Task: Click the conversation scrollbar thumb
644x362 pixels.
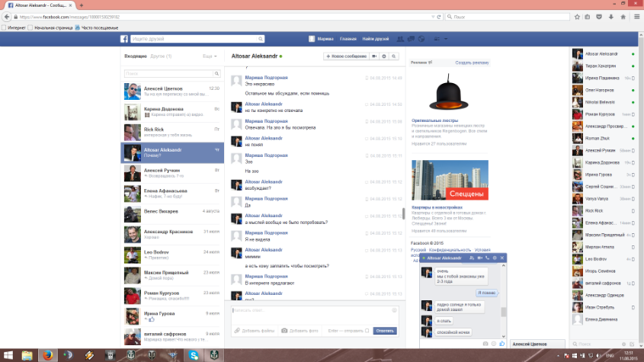Action: coord(403,213)
